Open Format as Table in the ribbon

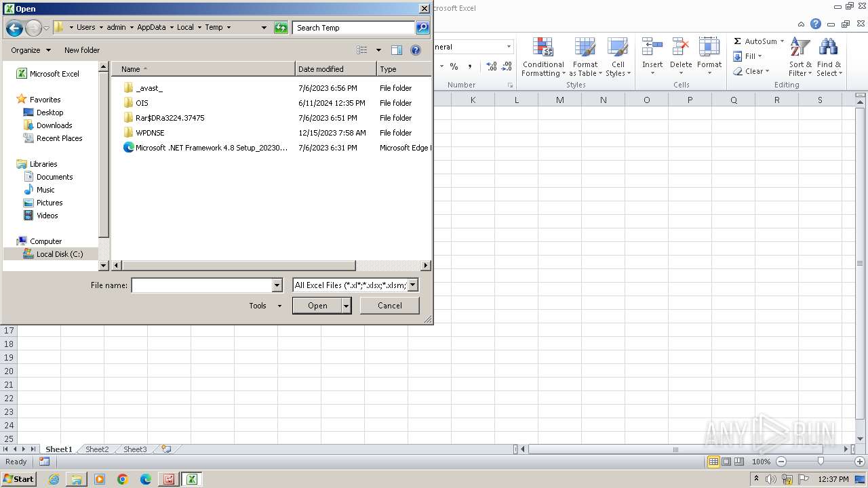click(x=585, y=58)
